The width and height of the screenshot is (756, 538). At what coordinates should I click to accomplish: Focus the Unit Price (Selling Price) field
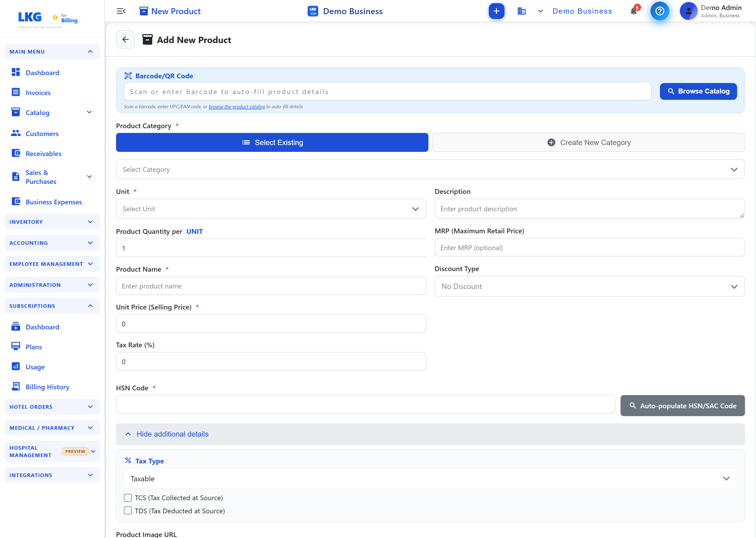[x=271, y=324]
